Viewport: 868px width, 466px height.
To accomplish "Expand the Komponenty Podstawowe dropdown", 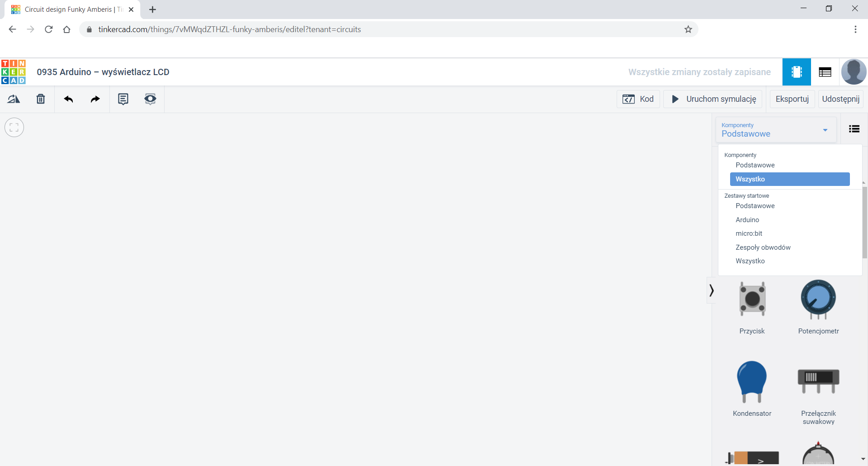I will [775, 130].
